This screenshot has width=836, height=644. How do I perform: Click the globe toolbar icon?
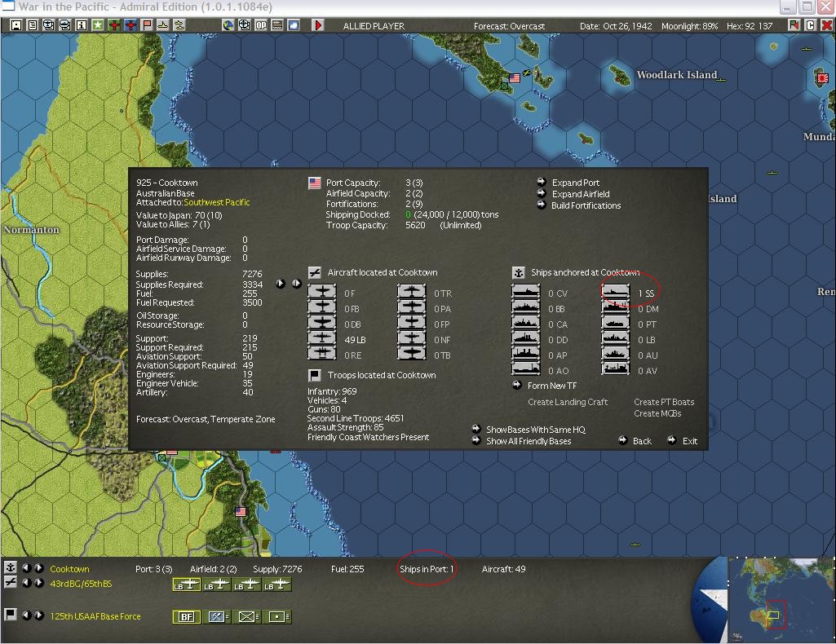[x=228, y=25]
